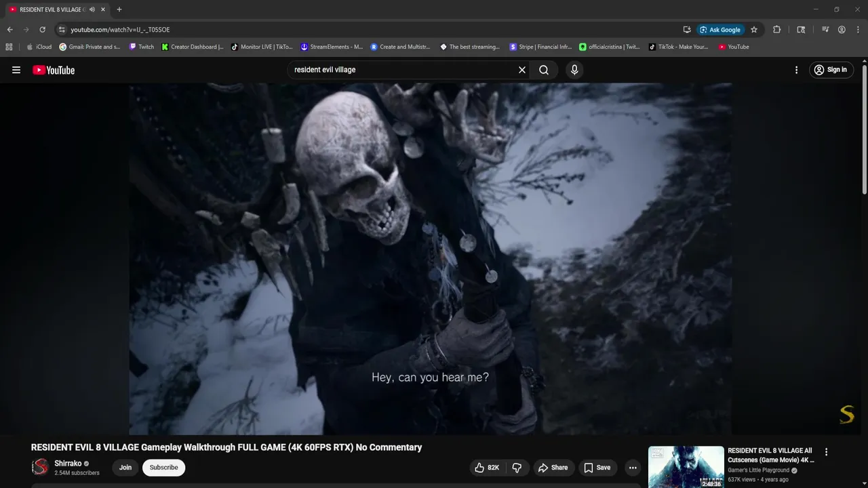Open Chrome three-dot main menu
This screenshot has height=488, width=868.
858,30
